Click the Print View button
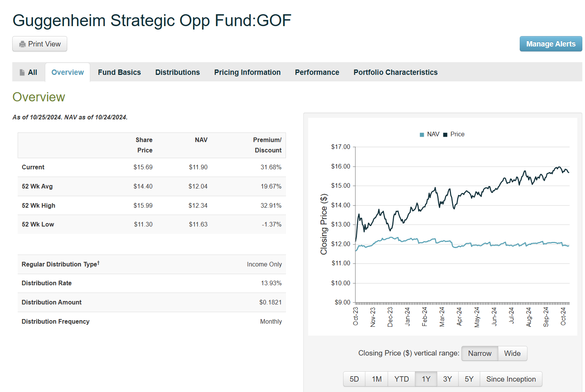 [x=40, y=44]
